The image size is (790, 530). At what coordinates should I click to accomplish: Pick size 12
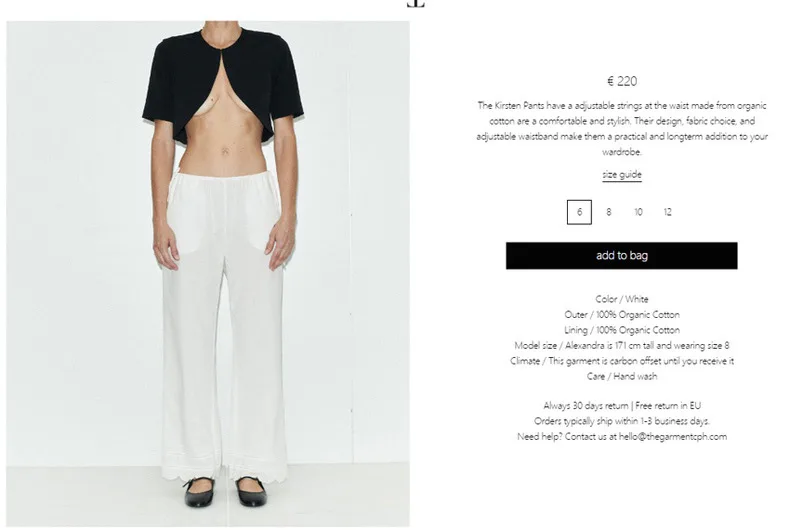(668, 212)
